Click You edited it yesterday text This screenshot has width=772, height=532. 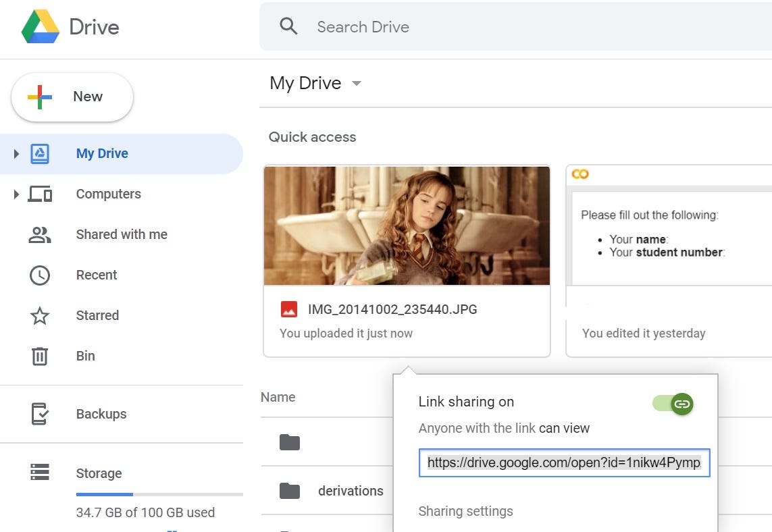point(644,334)
